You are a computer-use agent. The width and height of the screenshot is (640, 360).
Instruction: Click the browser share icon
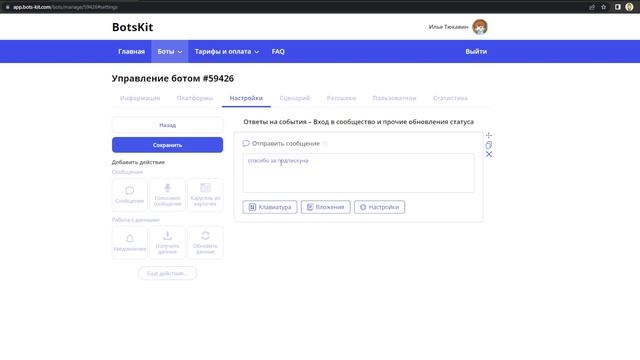pos(592,7)
